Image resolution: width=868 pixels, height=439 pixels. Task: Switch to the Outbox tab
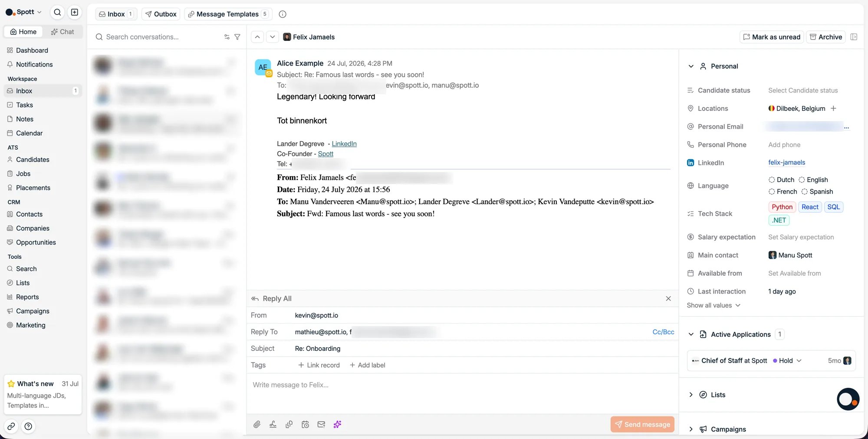tap(161, 14)
